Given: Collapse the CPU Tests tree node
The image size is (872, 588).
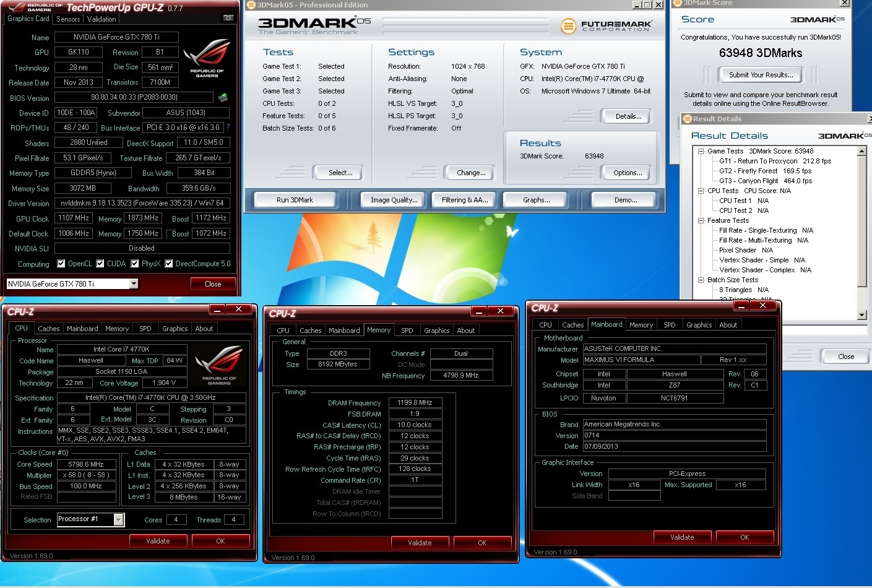Looking at the screenshot, I should [x=701, y=191].
